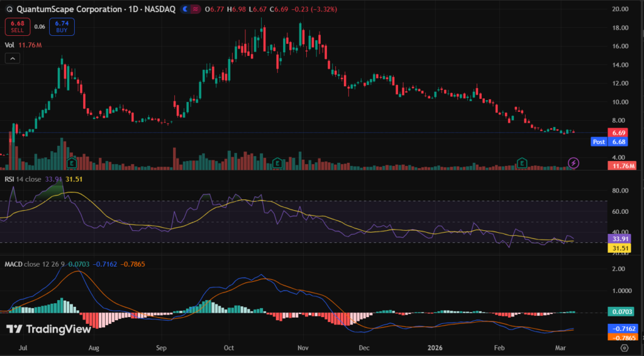Click the 2026 label on time axis
Image resolution: width=644 pixels, height=356 pixels.
coord(435,347)
